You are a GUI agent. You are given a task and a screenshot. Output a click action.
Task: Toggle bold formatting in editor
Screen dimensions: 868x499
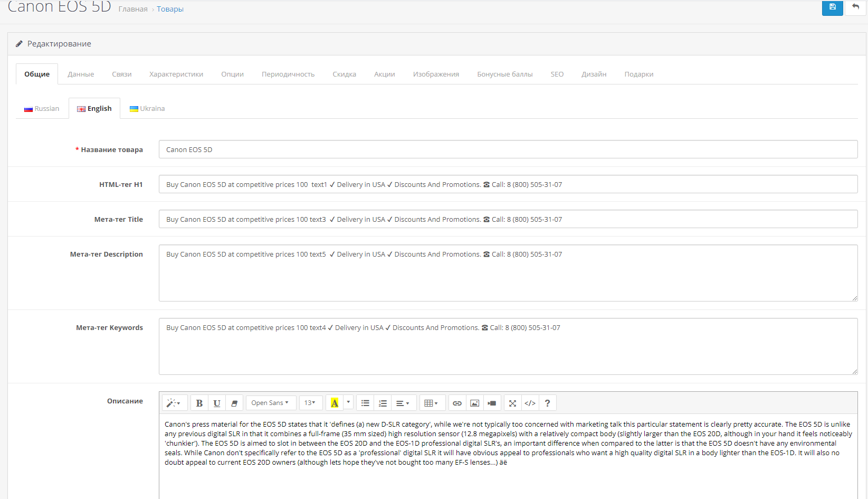pos(199,403)
